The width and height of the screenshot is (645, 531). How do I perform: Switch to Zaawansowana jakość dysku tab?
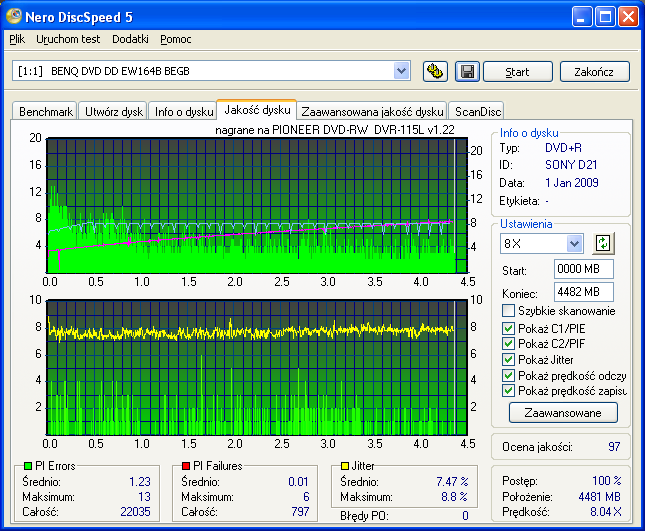372,111
